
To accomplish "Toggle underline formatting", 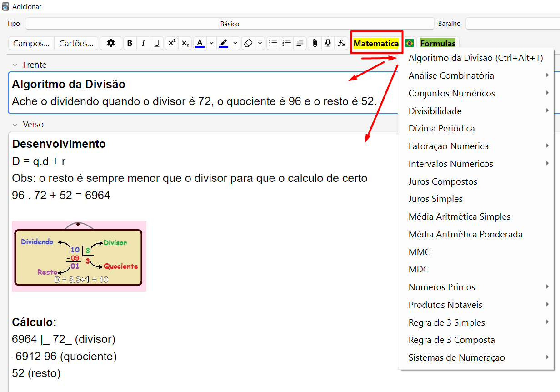I will (x=157, y=43).
